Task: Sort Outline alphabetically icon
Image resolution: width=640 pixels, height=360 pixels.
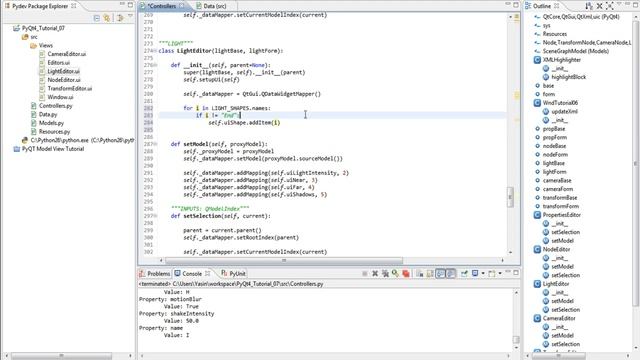Action: (x=589, y=6)
